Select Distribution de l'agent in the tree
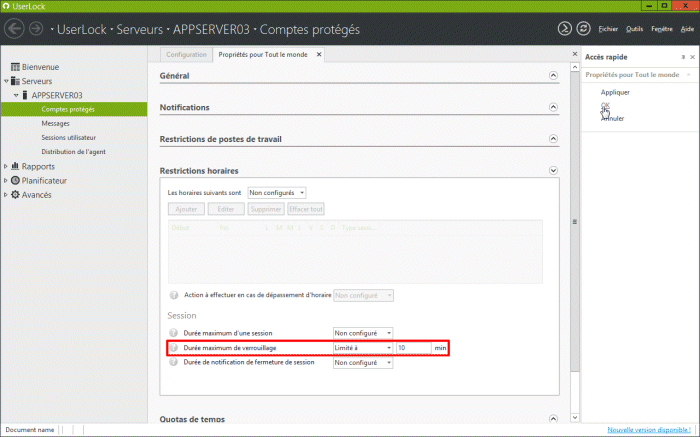 coord(73,152)
